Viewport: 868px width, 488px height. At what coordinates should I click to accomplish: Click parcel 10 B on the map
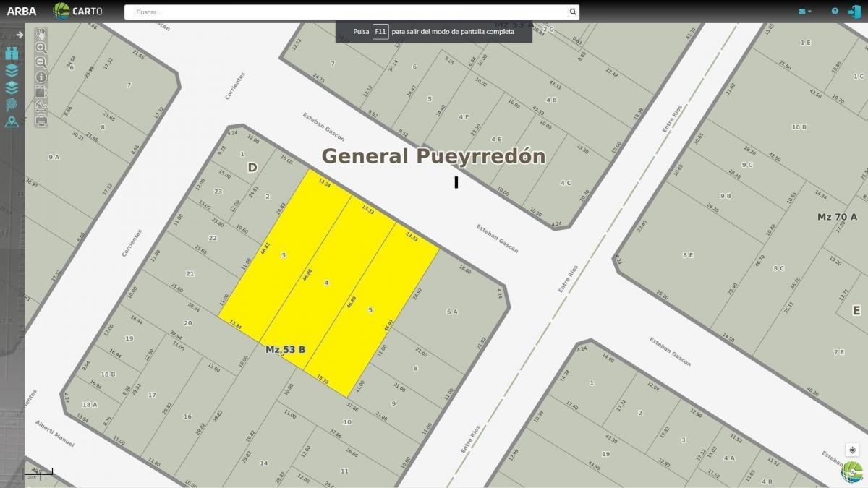pyautogui.click(x=799, y=127)
